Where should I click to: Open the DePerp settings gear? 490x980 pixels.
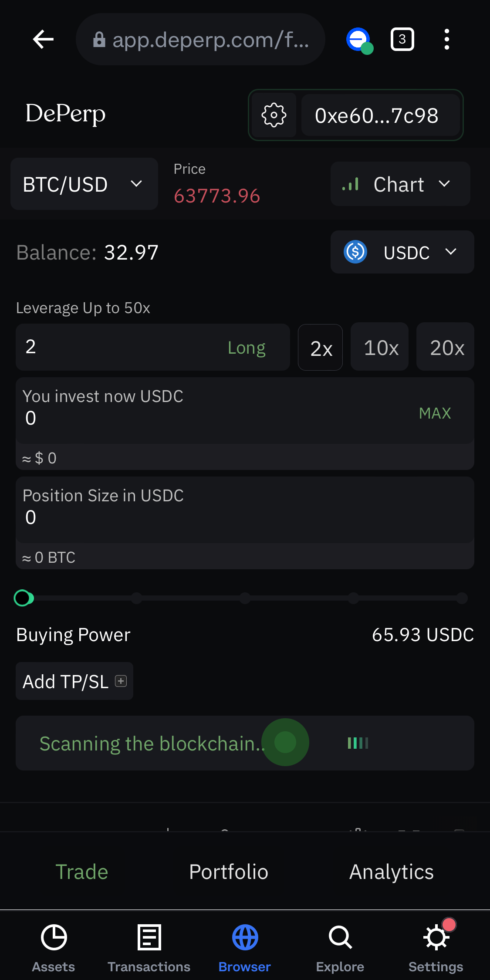click(x=274, y=115)
